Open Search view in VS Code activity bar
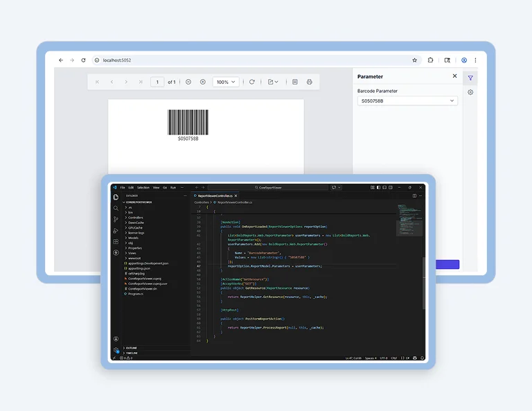 [116, 208]
